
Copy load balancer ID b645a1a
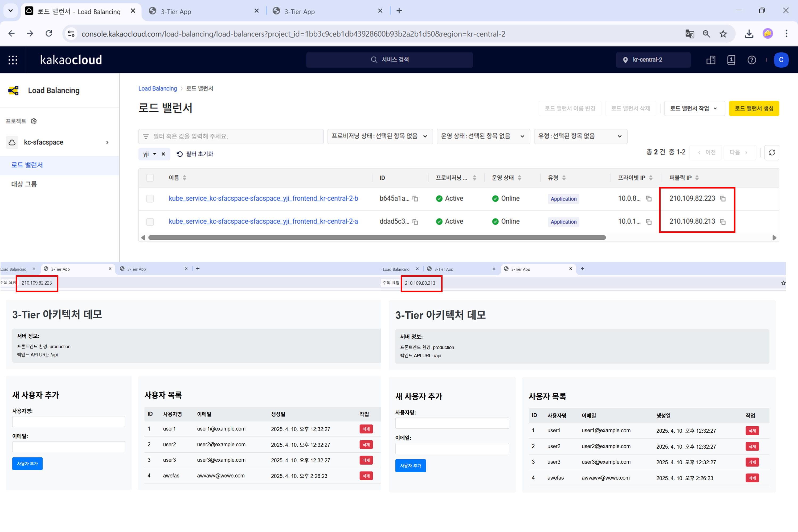click(x=415, y=199)
